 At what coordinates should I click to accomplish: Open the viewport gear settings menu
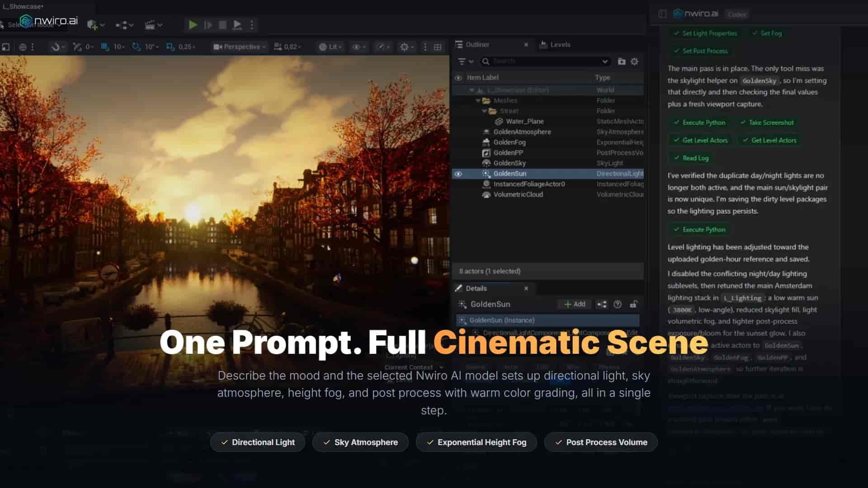point(407,47)
